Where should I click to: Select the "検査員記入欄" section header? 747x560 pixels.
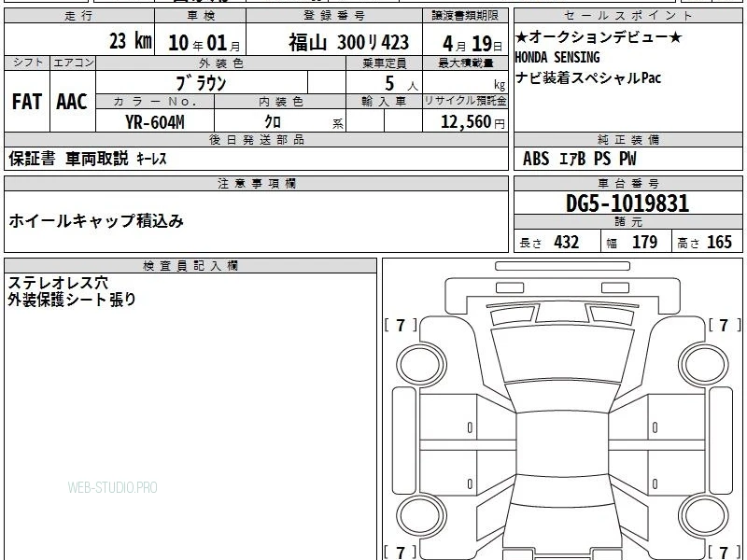click(190, 266)
